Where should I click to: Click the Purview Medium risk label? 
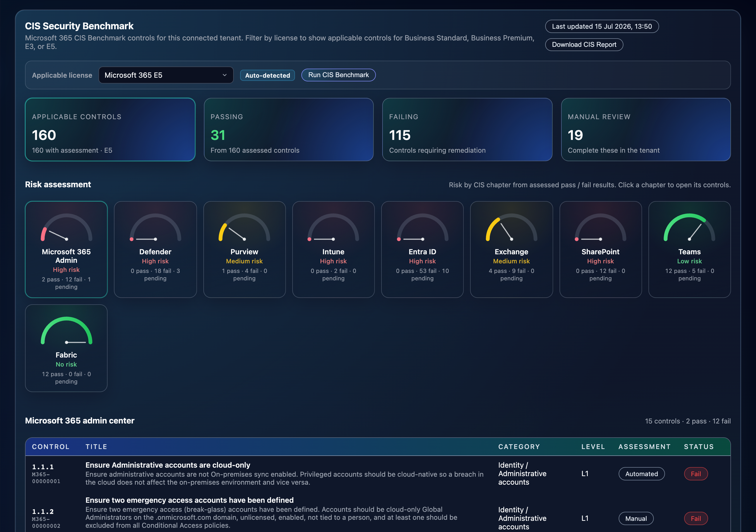[x=244, y=261]
